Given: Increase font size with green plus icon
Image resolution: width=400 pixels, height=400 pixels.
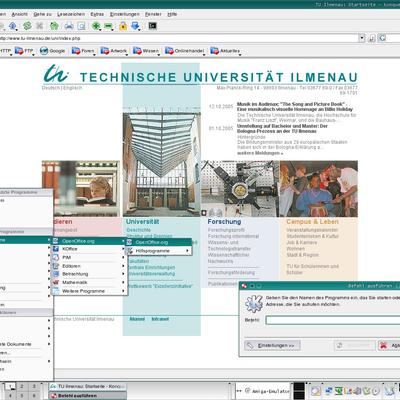Looking at the screenshot, I should (96, 26).
